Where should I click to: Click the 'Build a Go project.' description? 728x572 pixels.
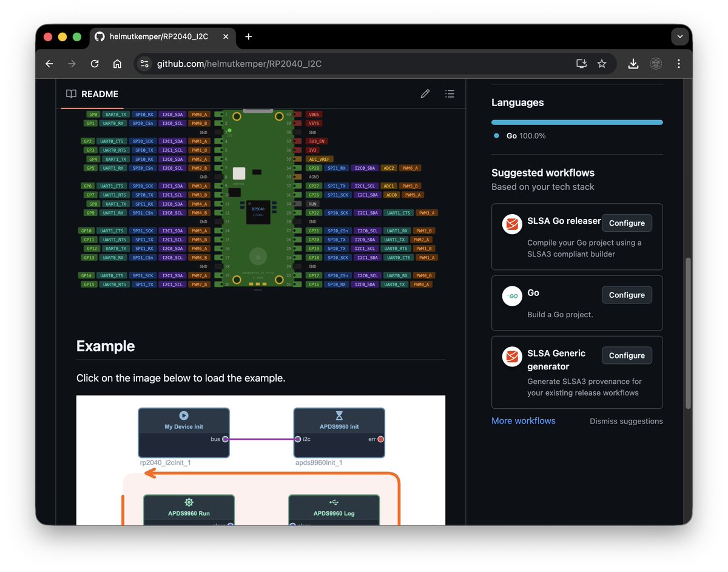point(560,315)
